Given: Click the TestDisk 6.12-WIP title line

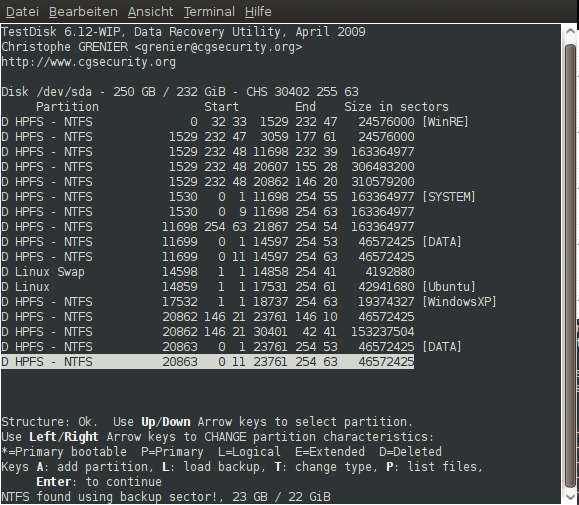Looking at the screenshot, I should (183, 32).
